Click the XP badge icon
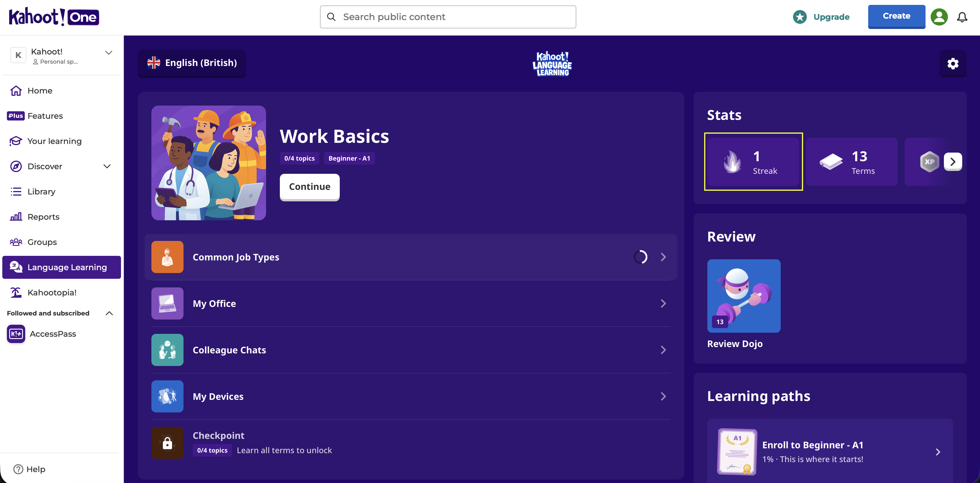The width and height of the screenshot is (980, 483). click(x=930, y=162)
